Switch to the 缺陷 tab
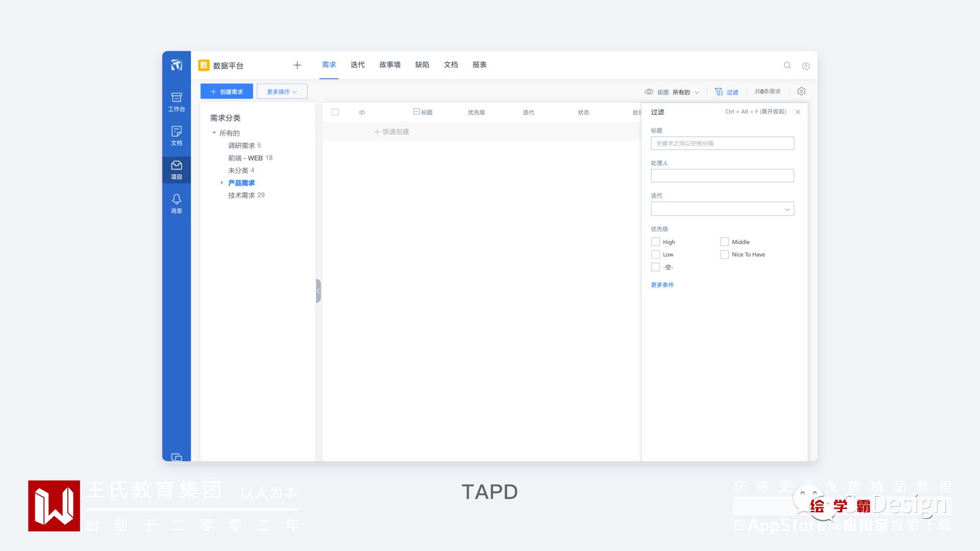The height and width of the screenshot is (551, 980). tap(422, 65)
